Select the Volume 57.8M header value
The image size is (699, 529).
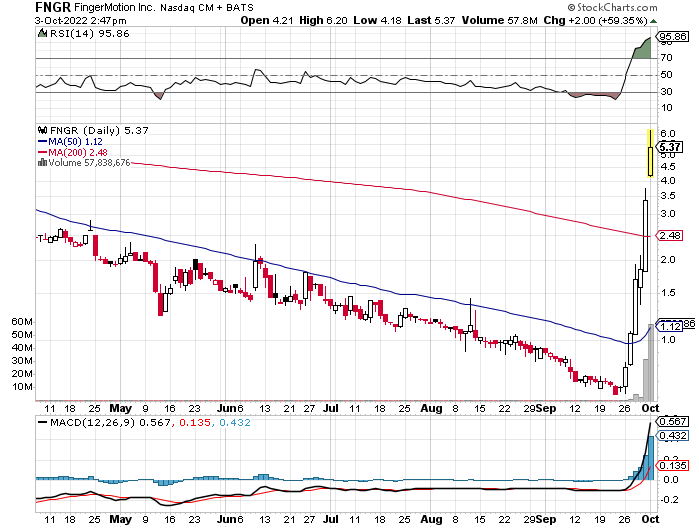[499, 21]
